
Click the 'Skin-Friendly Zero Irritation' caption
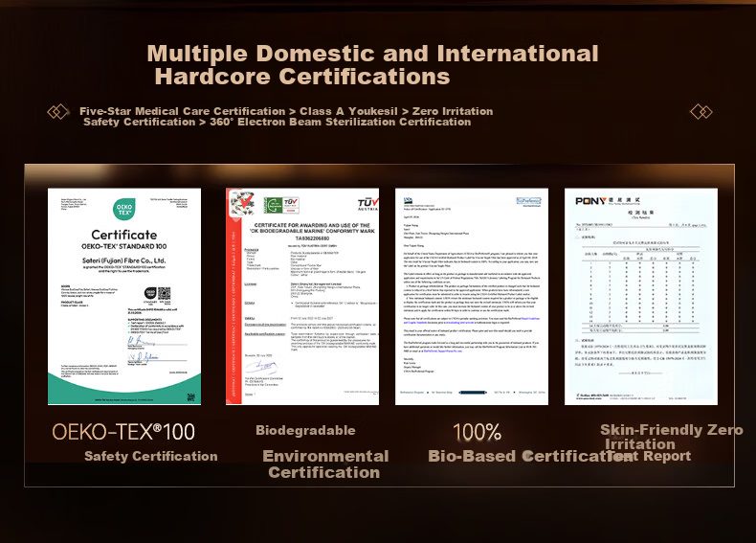point(672,437)
